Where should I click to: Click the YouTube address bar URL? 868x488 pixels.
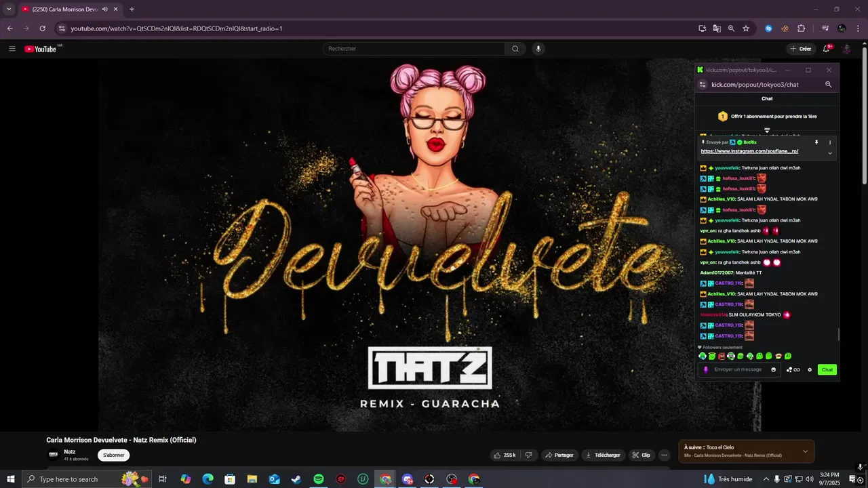(176, 28)
